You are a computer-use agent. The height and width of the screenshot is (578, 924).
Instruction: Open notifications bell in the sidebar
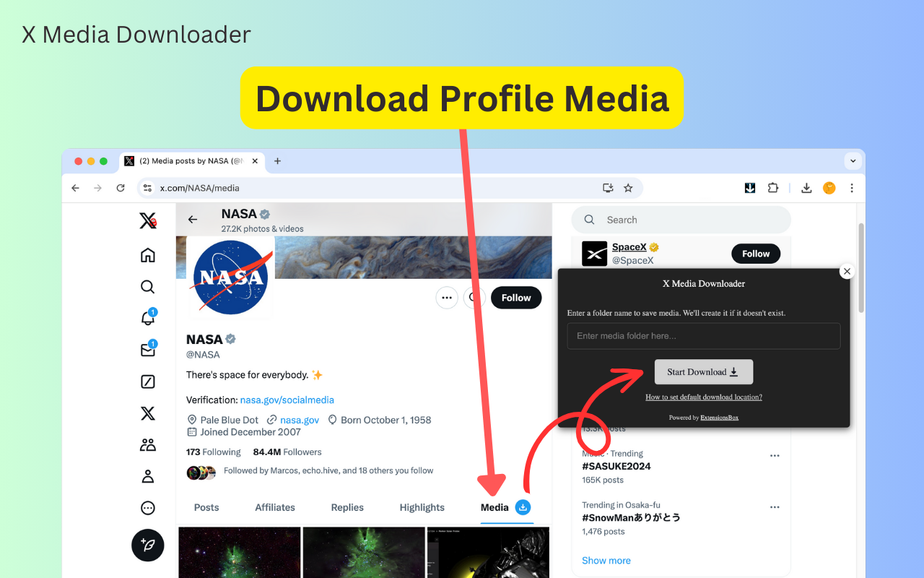pyautogui.click(x=148, y=318)
